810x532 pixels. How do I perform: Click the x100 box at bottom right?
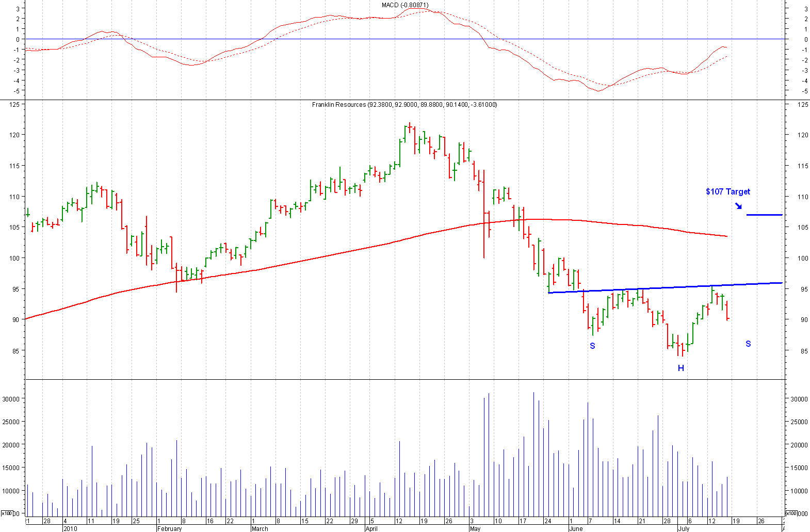pyautogui.click(x=791, y=513)
